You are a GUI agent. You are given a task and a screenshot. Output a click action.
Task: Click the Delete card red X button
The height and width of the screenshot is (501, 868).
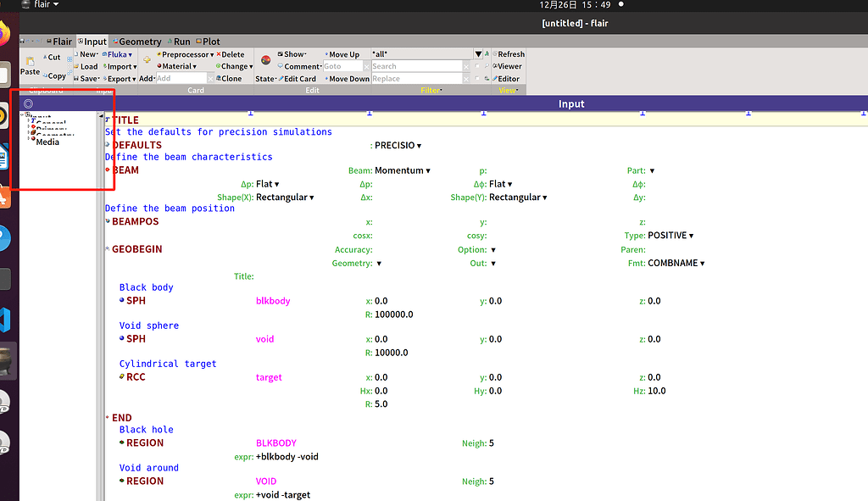pyautogui.click(x=231, y=54)
